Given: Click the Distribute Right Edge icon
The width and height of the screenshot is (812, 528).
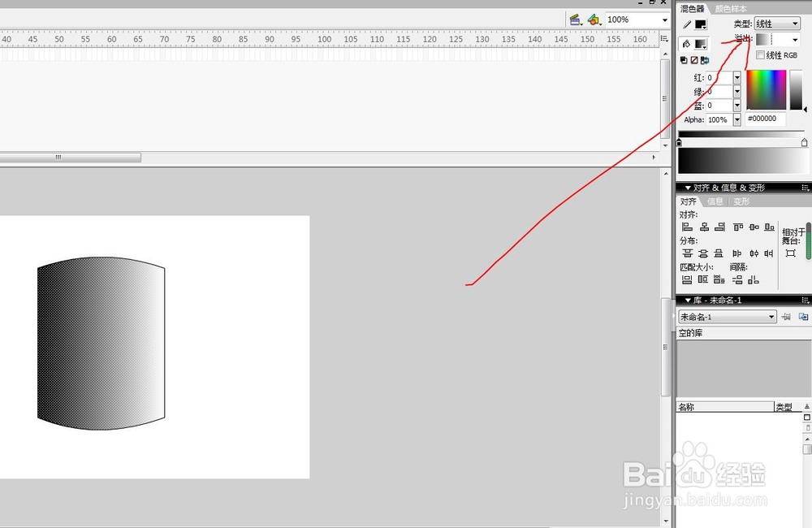Looking at the screenshot, I should pos(769,253).
